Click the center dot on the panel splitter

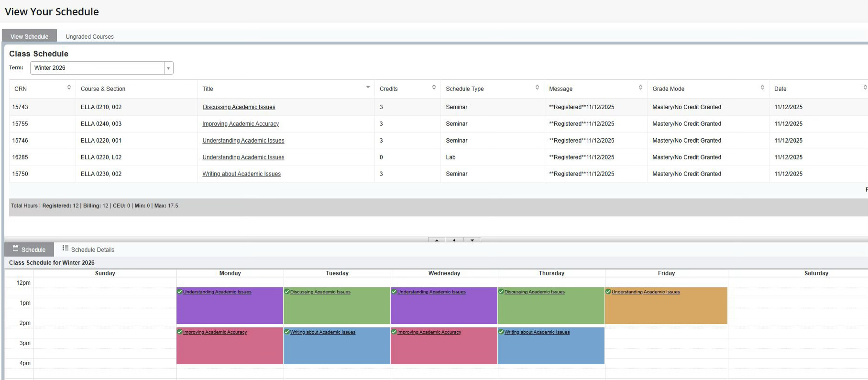pyautogui.click(x=454, y=240)
